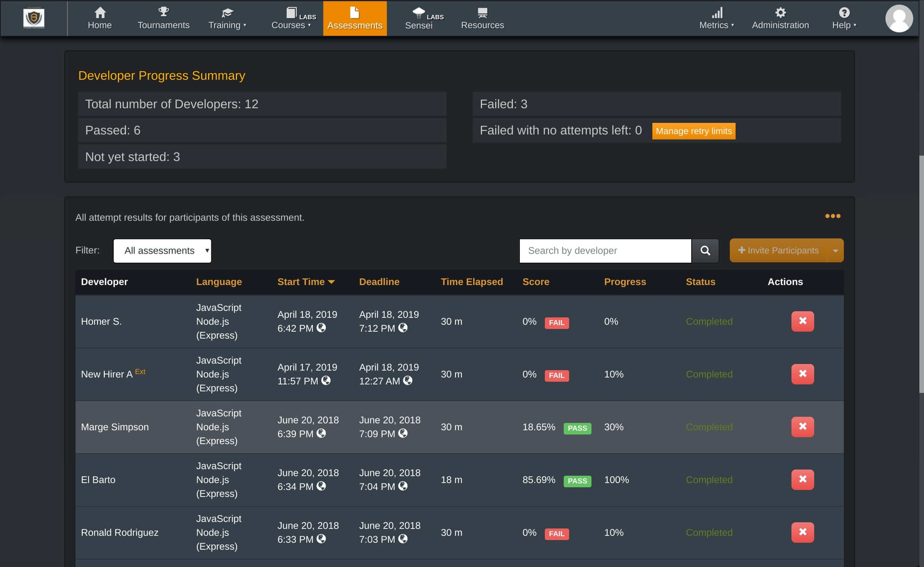Open the All assessments filter dropdown

162,250
